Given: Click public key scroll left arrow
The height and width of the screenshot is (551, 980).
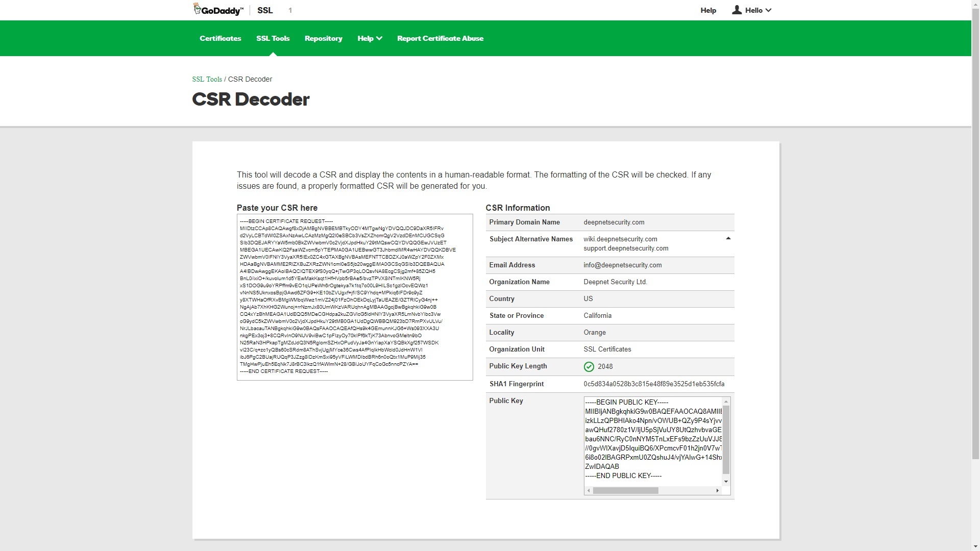Looking at the screenshot, I should pos(589,491).
